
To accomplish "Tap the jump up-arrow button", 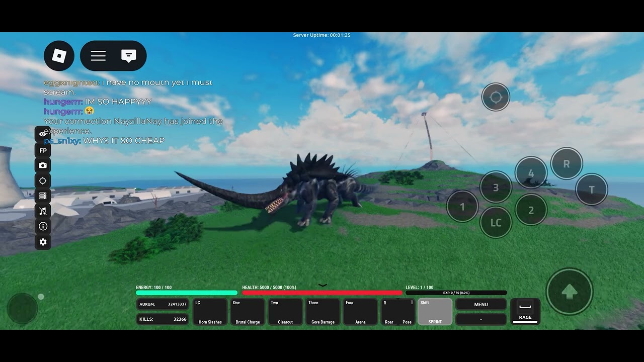I will (570, 292).
